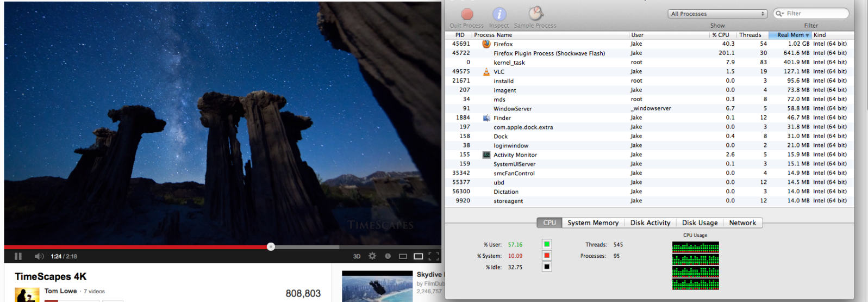Screen dimensions: 868x302
Task: Select the Dictation process row
Action: click(649, 192)
